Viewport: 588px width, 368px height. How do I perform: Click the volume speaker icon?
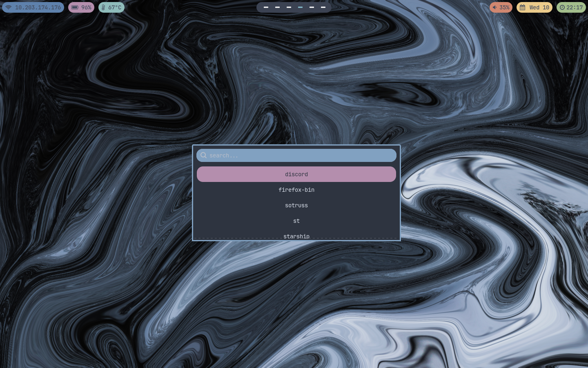click(x=494, y=7)
